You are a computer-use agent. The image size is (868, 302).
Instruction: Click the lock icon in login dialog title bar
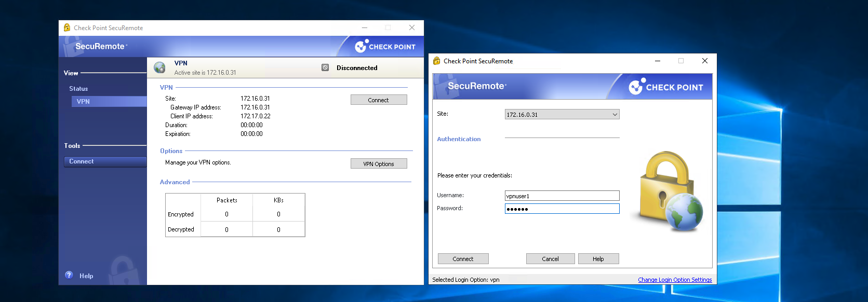coord(436,61)
